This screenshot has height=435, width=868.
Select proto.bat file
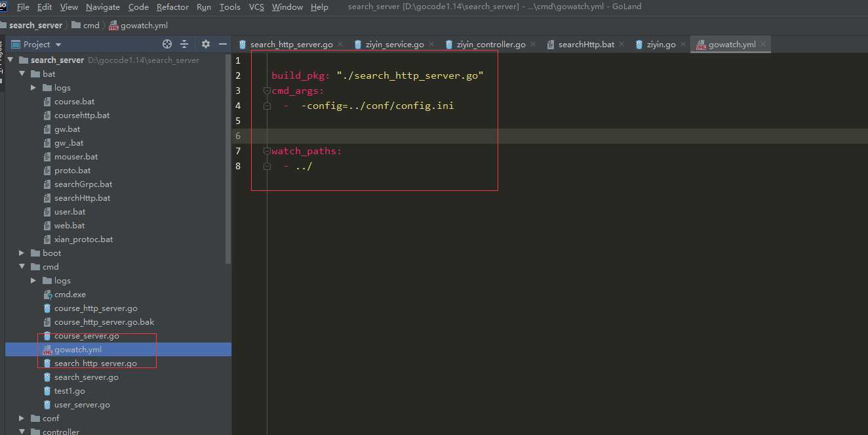(x=72, y=171)
